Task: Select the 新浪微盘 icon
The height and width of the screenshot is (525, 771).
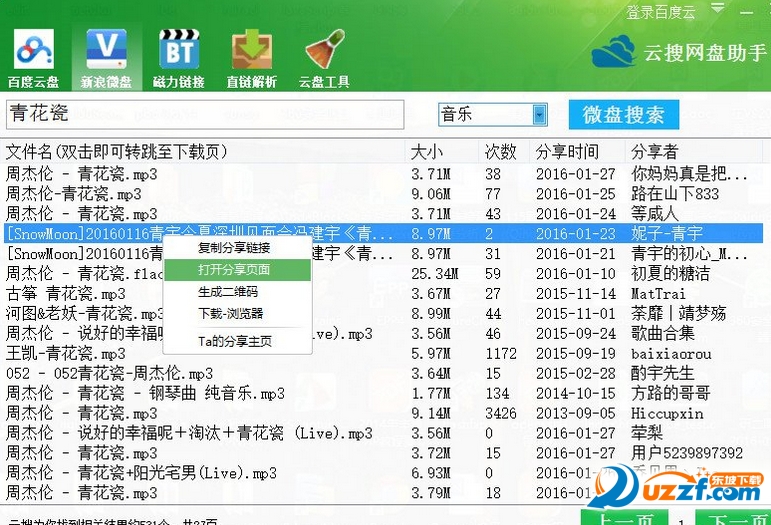Action: click(106, 59)
